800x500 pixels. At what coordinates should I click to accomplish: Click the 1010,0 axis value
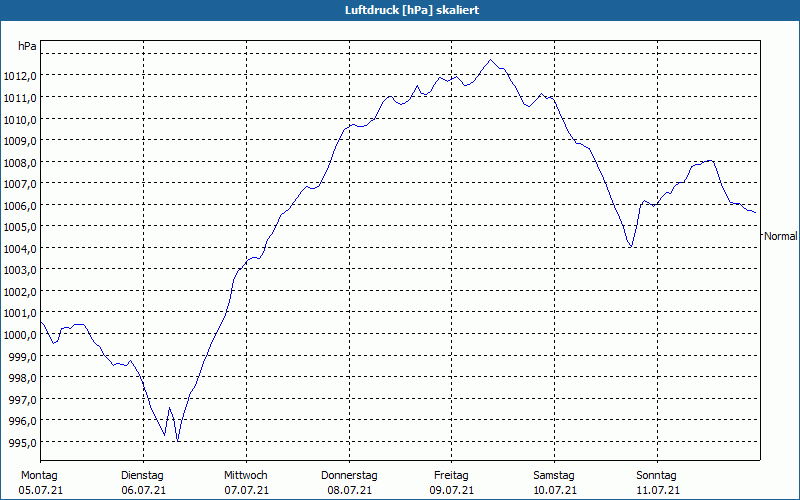20,119
